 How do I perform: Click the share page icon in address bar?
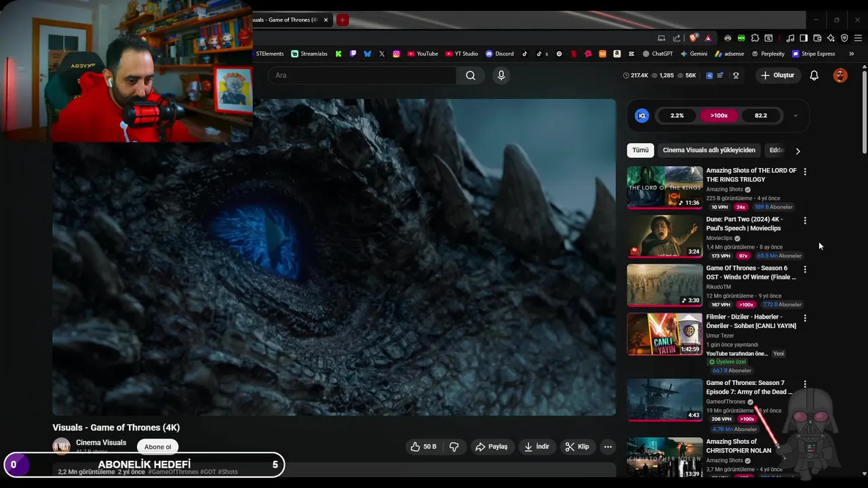coord(677,39)
